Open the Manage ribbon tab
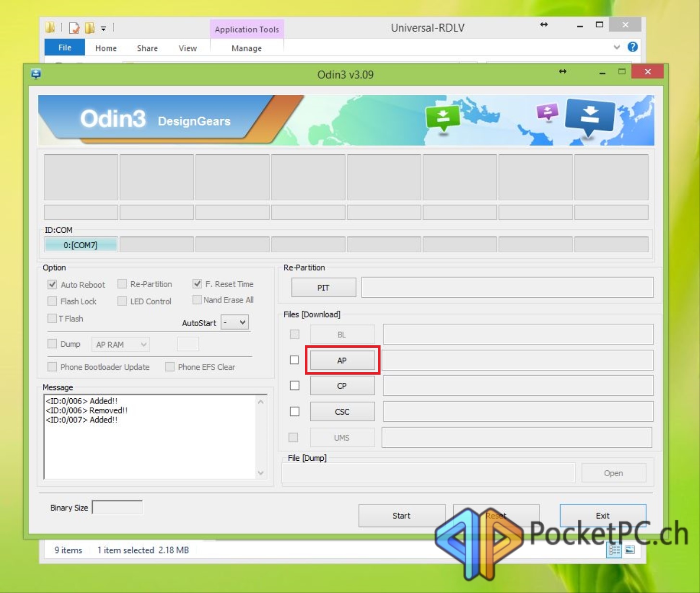 pyautogui.click(x=247, y=48)
